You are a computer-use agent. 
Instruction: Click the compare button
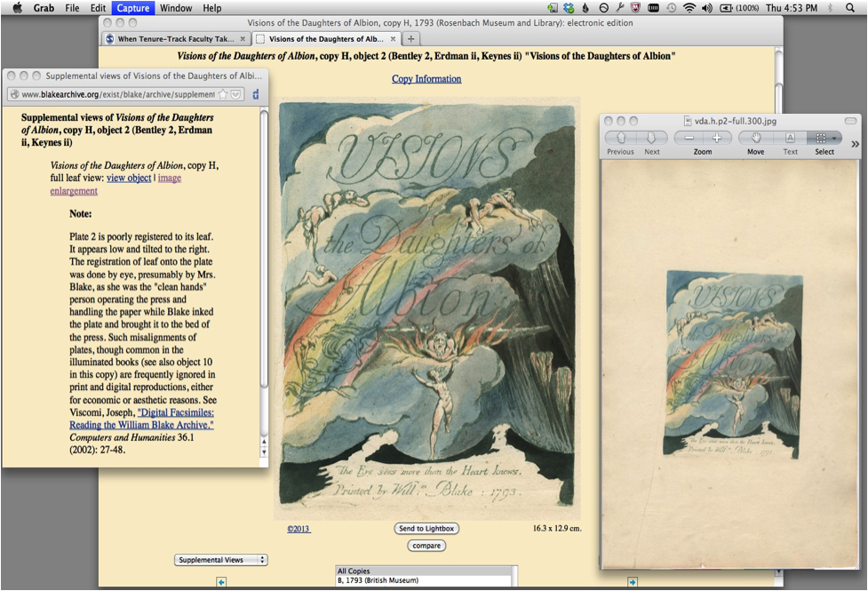(x=426, y=546)
